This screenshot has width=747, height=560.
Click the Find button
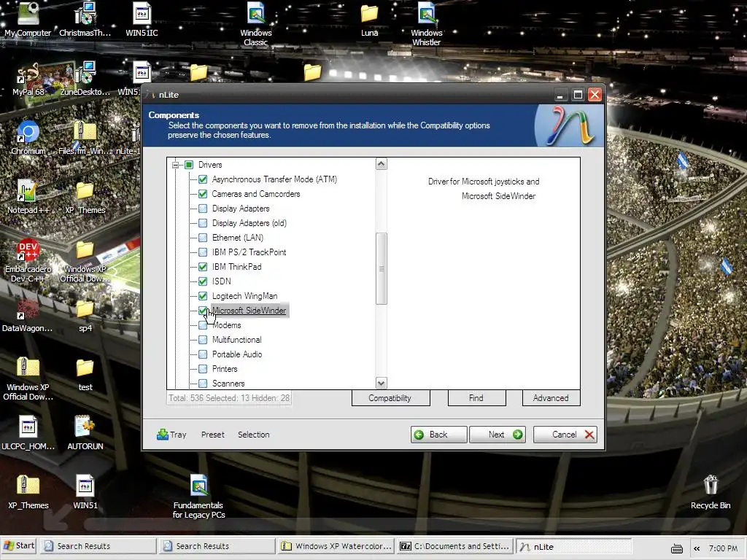(476, 398)
